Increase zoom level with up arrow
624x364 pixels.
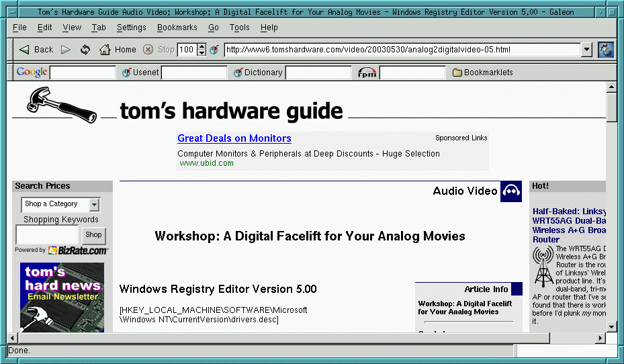point(202,46)
